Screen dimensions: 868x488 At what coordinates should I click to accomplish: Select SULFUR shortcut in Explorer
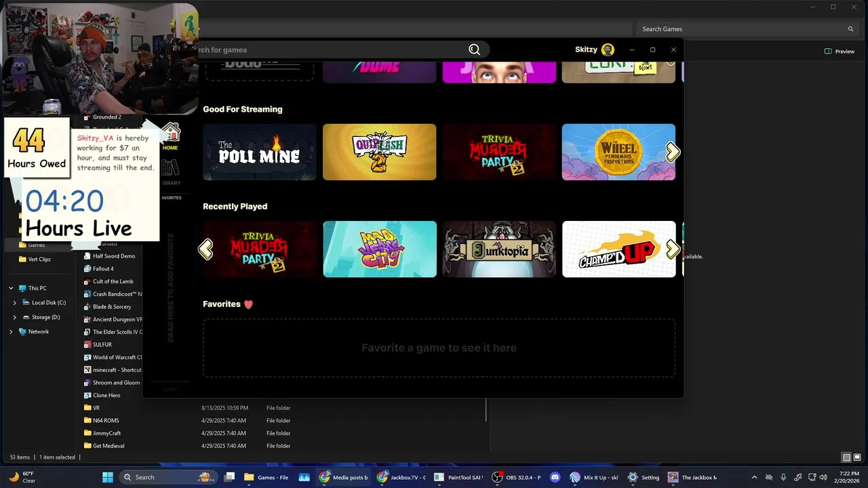pyautogui.click(x=98, y=344)
